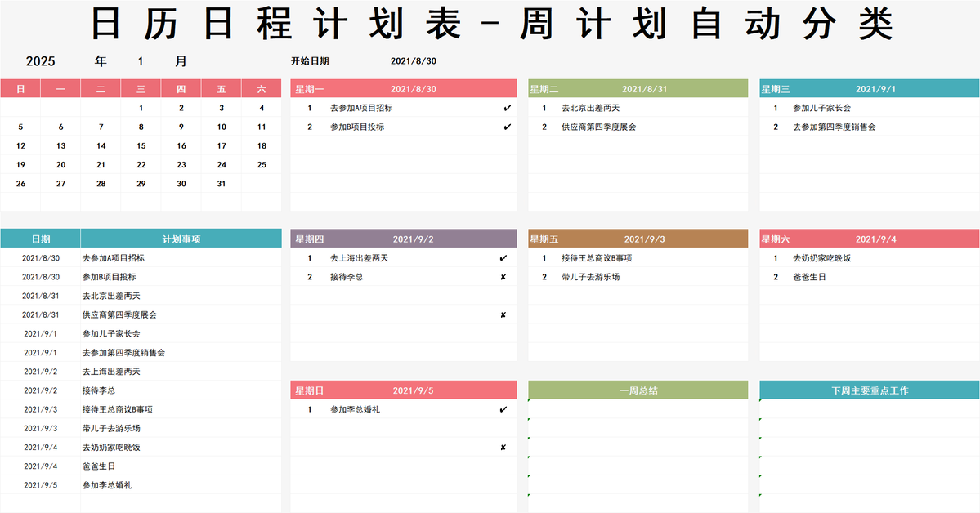The image size is (980, 513).
Task: Select 爸爸生日 in the 计划事项 list
Action: click(x=99, y=466)
